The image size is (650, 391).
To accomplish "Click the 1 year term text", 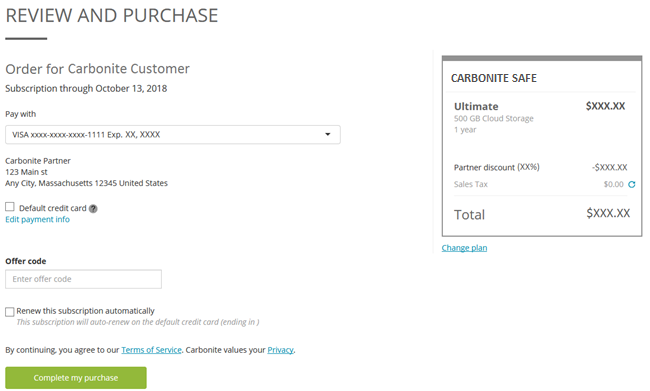I will 465,130.
